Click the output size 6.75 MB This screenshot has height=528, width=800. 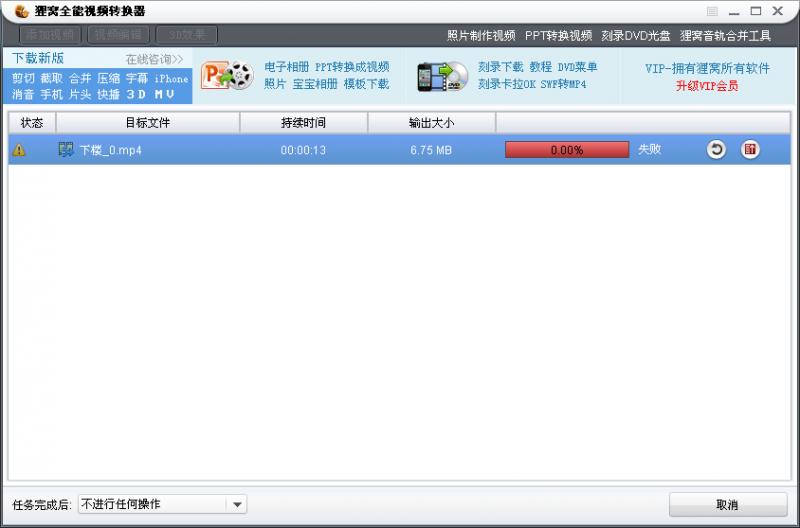(x=431, y=150)
